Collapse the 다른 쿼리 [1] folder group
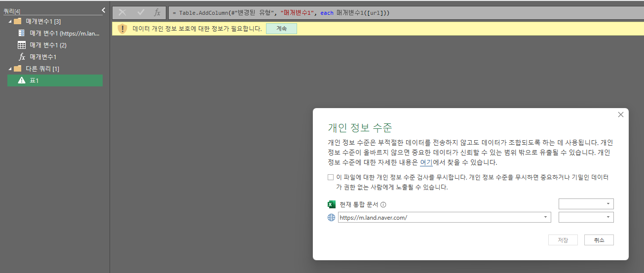This screenshot has width=644, height=273. point(10,69)
